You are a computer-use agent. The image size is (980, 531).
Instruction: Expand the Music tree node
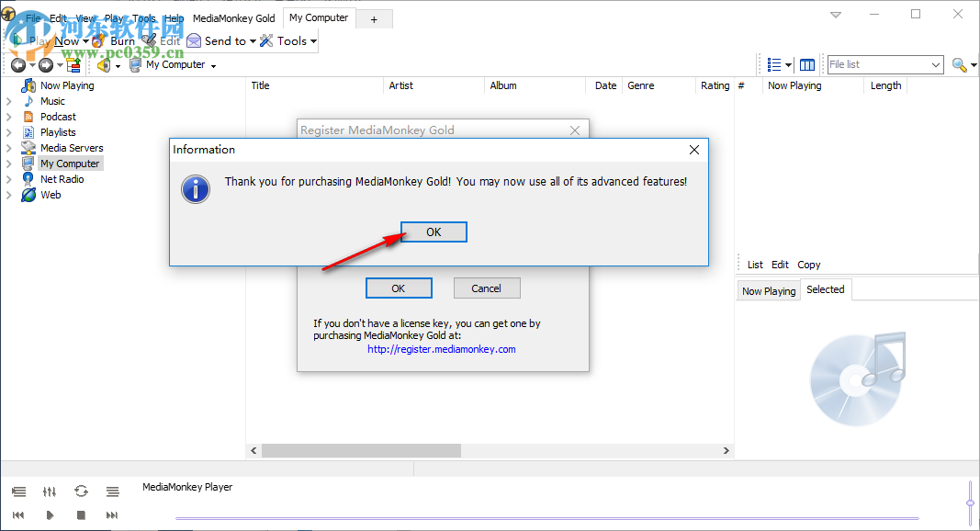point(9,101)
